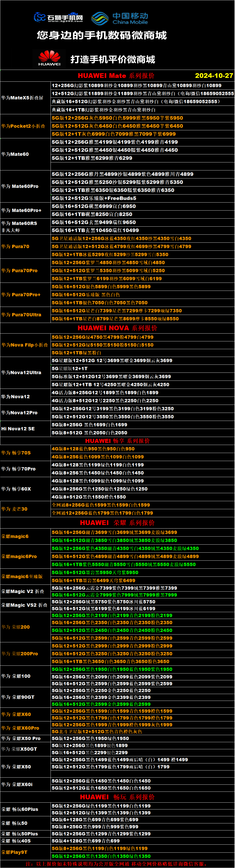
Task: Select the 荣耀Play9T model cell
Action: click(x=26, y=852)
